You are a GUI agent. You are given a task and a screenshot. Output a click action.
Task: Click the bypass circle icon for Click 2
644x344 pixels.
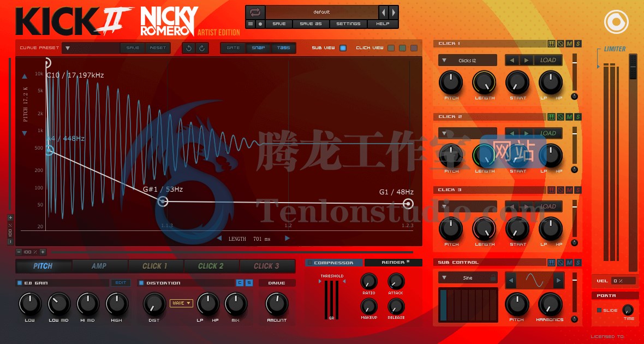560,117
